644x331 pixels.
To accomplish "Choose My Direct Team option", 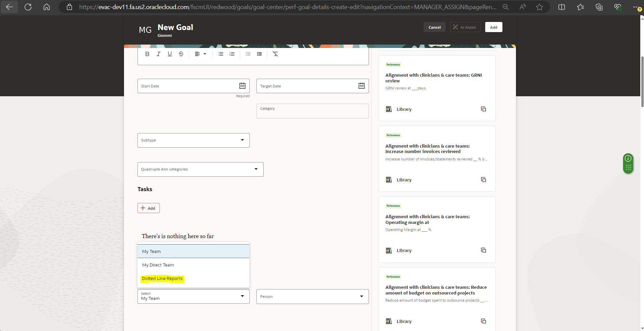I will 194,265.
